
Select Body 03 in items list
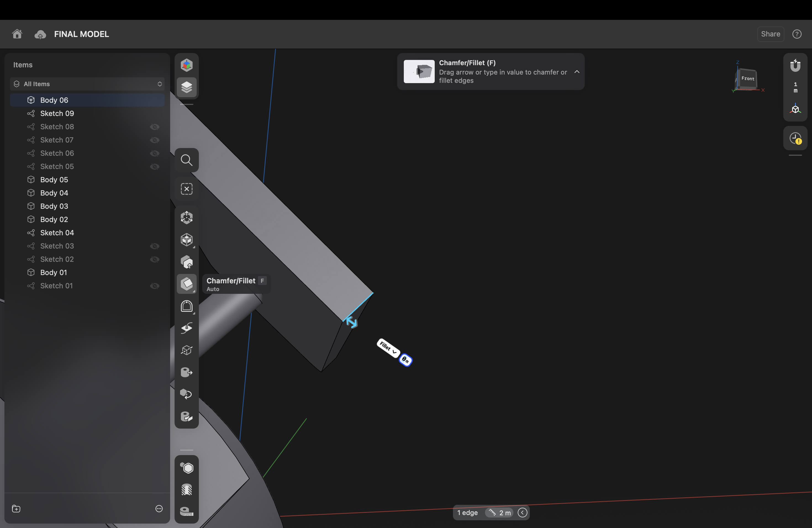click(54, 206)
